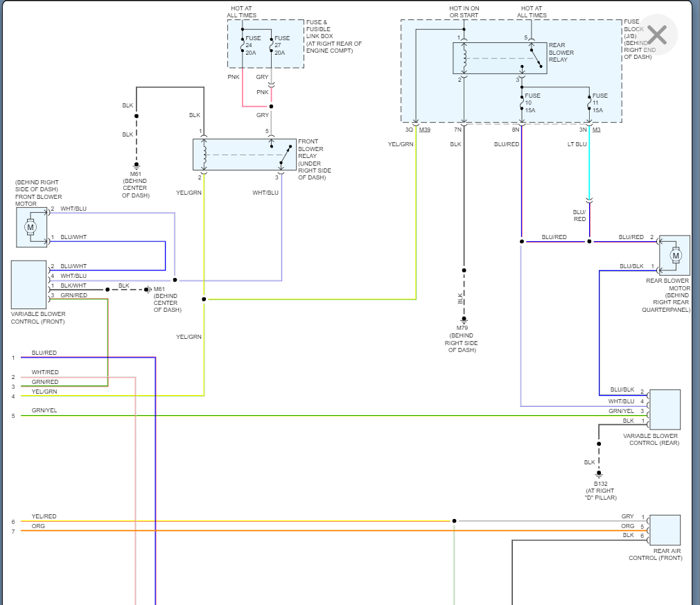Click the M39 connector label

coord(425,130)
